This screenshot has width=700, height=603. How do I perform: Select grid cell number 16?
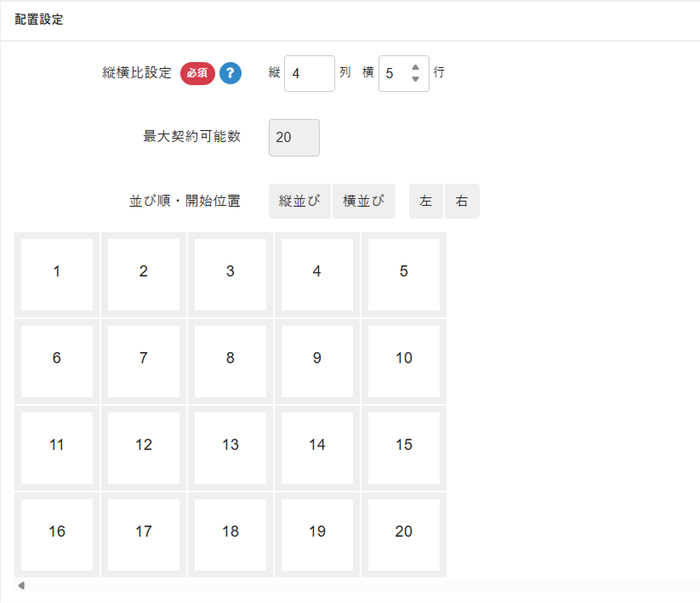tap(57, 535)
